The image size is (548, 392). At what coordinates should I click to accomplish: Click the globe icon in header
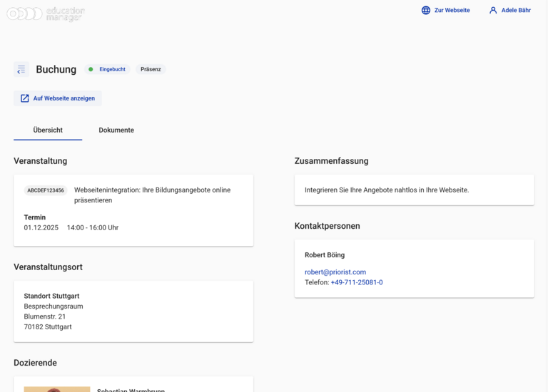tap(426, 11)
